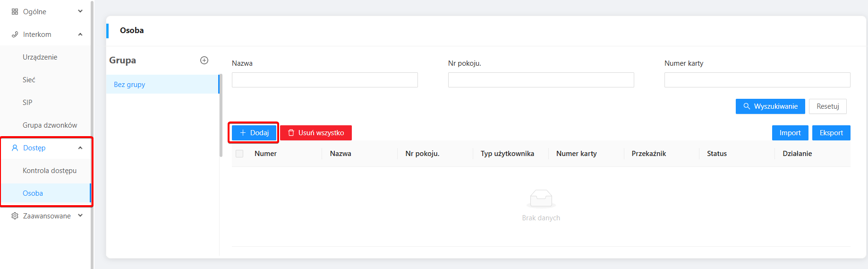This screenshot has width=868, height=269.
Task: Collapse the Interkom section chevron
Action: pos(80,35)
